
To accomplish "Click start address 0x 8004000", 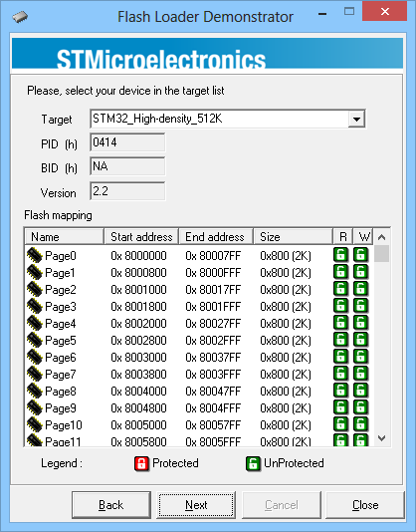I will click(138, 392).
